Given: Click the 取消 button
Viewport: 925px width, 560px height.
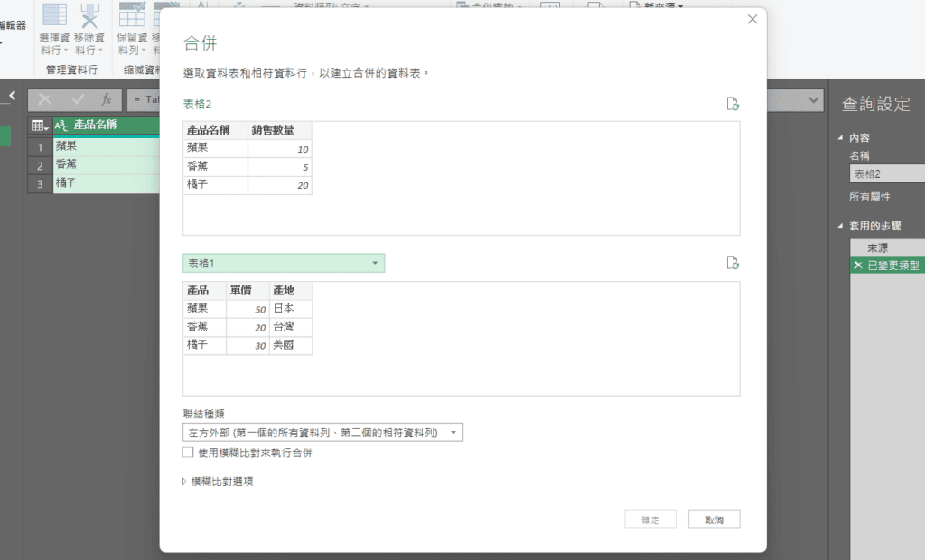Looking at the screenshot, I should [714, 519].
